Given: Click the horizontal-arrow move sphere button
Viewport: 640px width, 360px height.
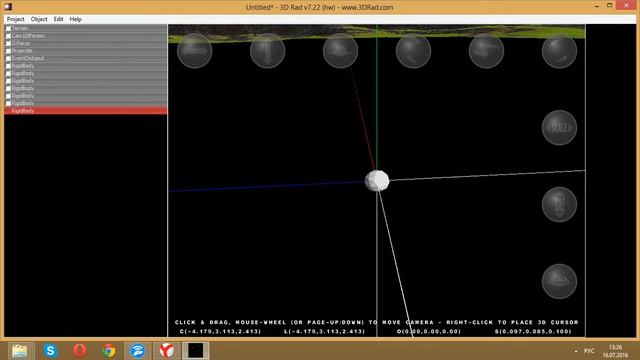Looking at the screenshot, I should [x=195, y=51].
